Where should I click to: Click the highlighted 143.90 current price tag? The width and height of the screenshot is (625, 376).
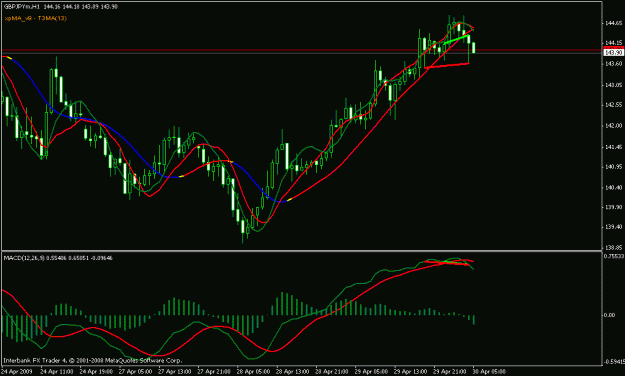pos(614,53)
